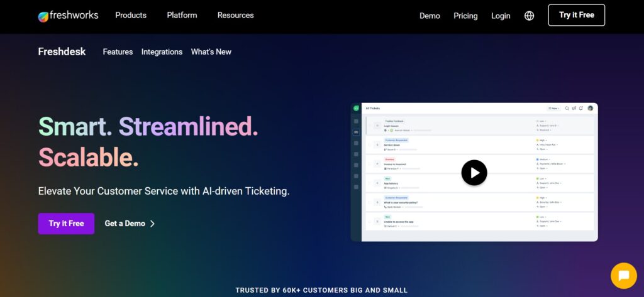Open the yellow chat widget bubble
Image resolution: width=644 pixels, height=297 pixels.
coord(623,276)
